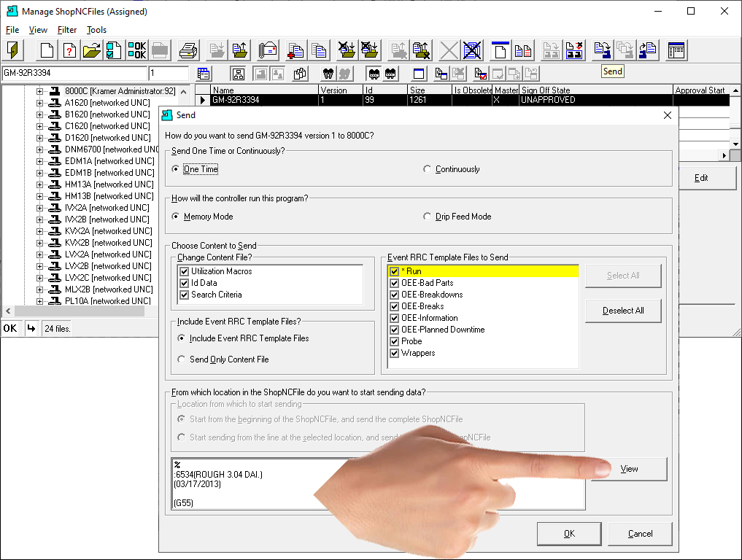
Task: Click the stacked copy pages icon in second toolbar
Action: click(300, 74)
